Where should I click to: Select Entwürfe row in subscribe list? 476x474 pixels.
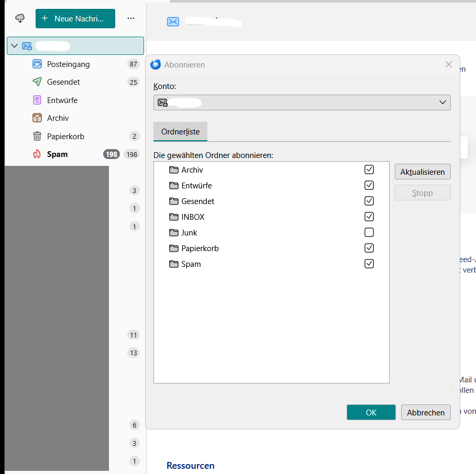point(271,186)
